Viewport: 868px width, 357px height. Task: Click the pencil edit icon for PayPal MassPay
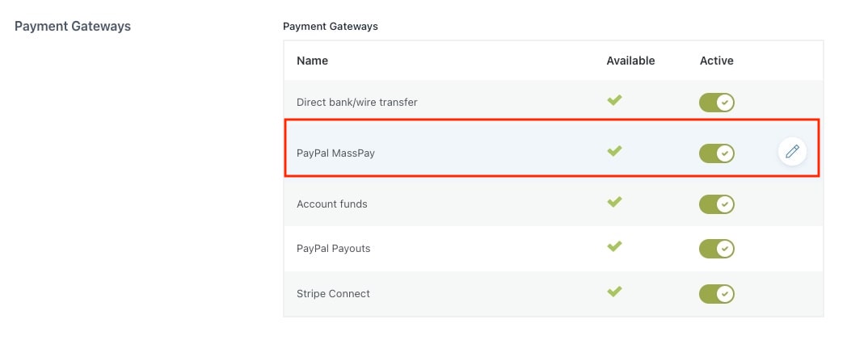(x=792, y=152)
